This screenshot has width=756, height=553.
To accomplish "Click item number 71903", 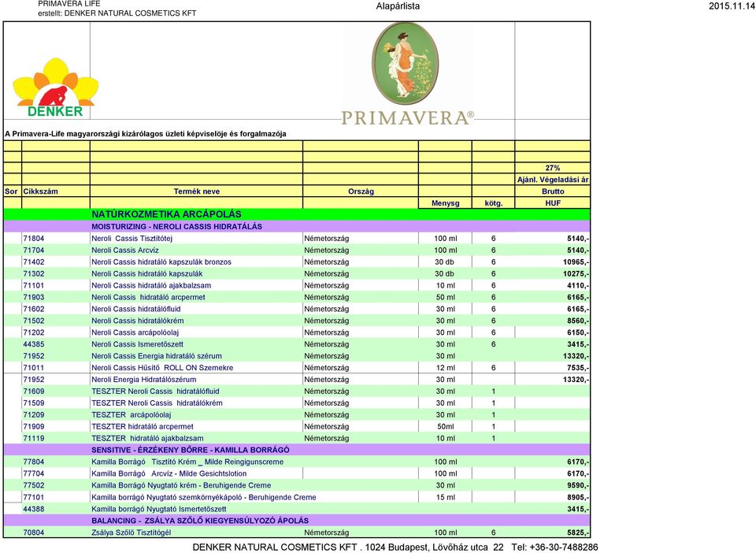I will pyautogui.click(x=34, y=298).
